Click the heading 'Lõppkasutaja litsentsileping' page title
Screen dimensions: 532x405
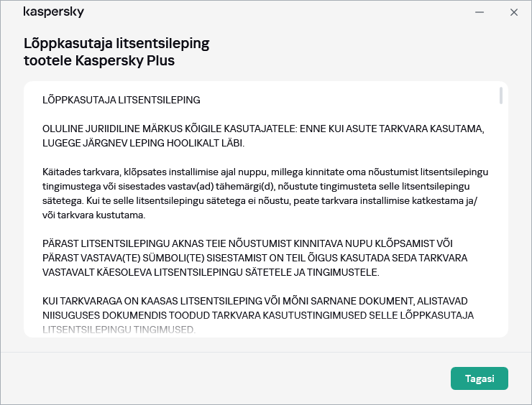116,43
